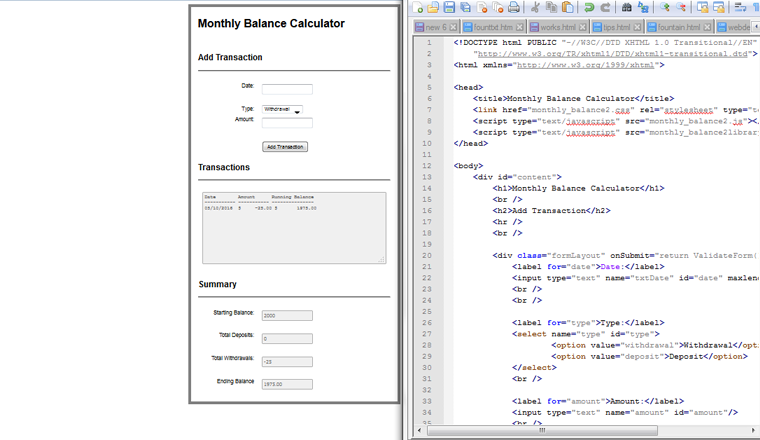
Task: Toggle the Word Wrap toolbar icon
Action: pyautogui.click(x=740, y=8)
